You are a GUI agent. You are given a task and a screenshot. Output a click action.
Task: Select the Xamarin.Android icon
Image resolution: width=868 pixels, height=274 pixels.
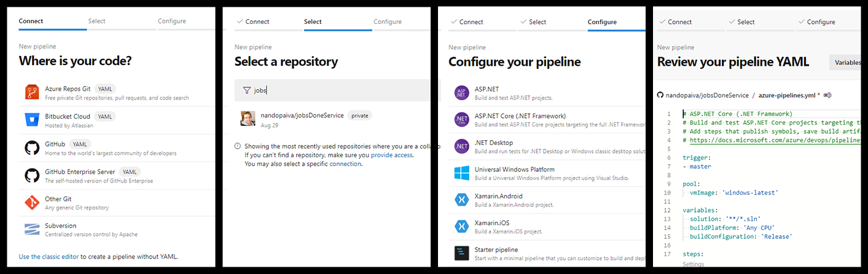461,200
